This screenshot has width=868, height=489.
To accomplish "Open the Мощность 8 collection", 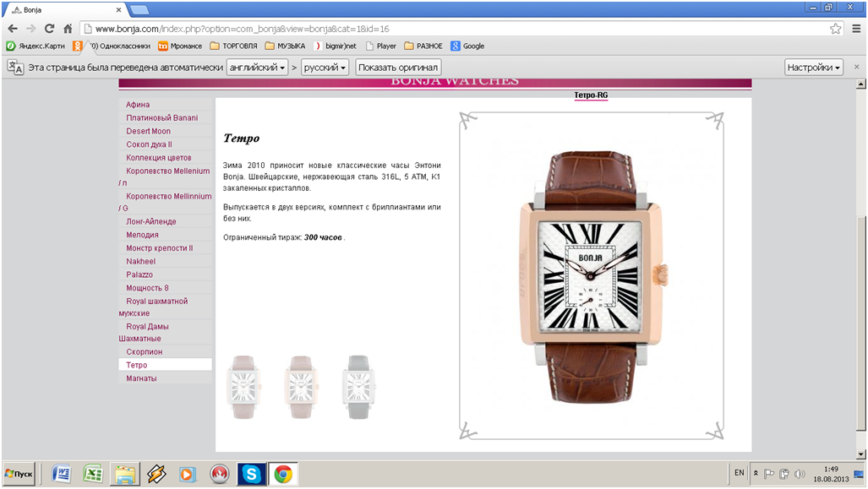I will (x=147, y=288).
